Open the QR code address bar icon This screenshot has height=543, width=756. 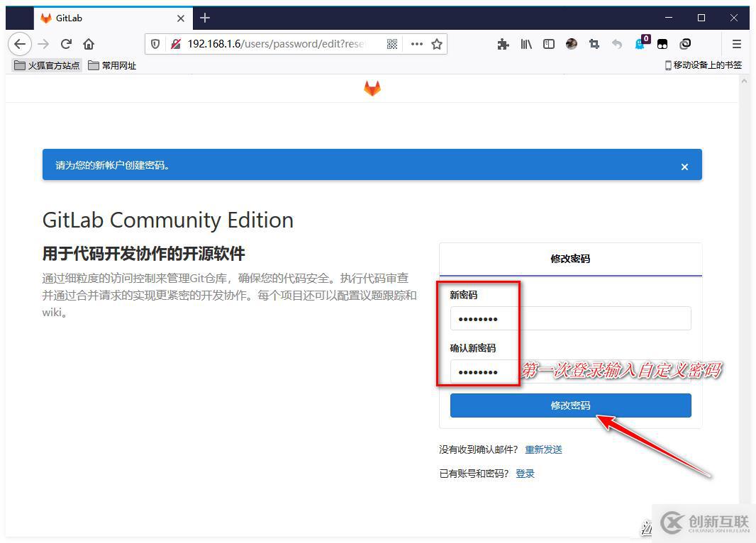392,43
